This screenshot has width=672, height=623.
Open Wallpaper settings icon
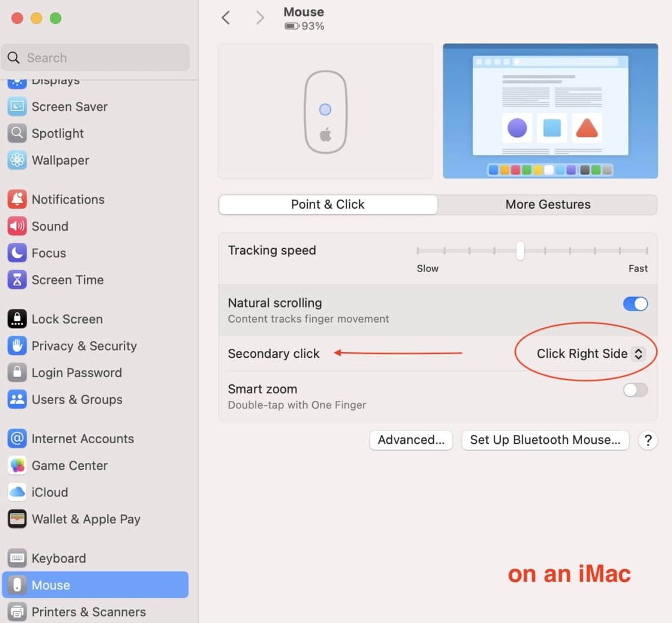point(17,160)
